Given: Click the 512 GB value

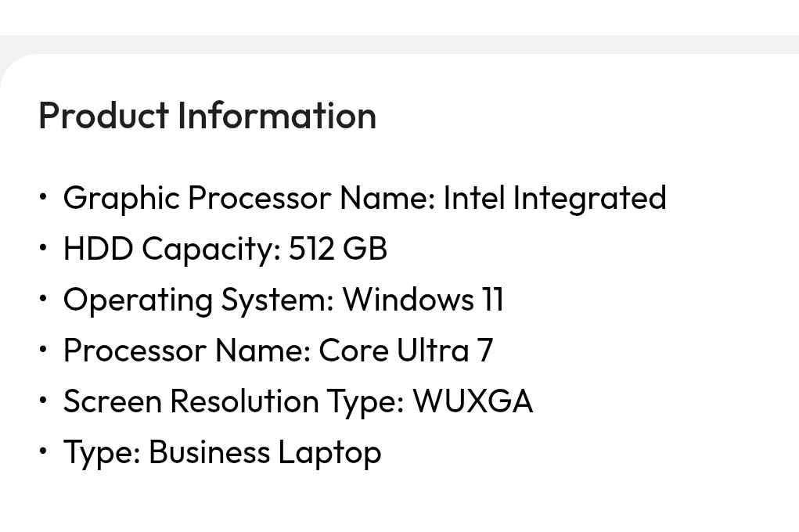Looking at the screenshot, I should pos(338,249).
